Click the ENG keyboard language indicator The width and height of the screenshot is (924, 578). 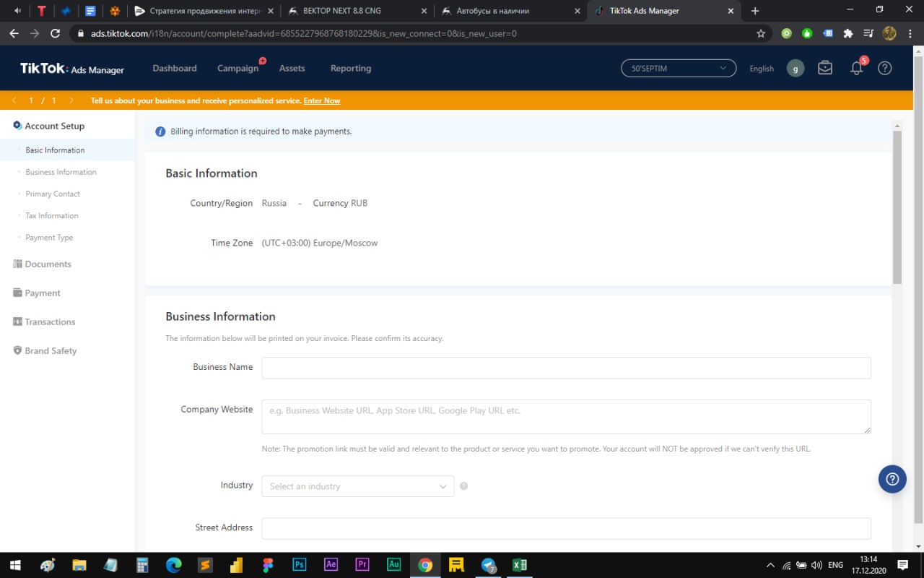tap(835, 565)
